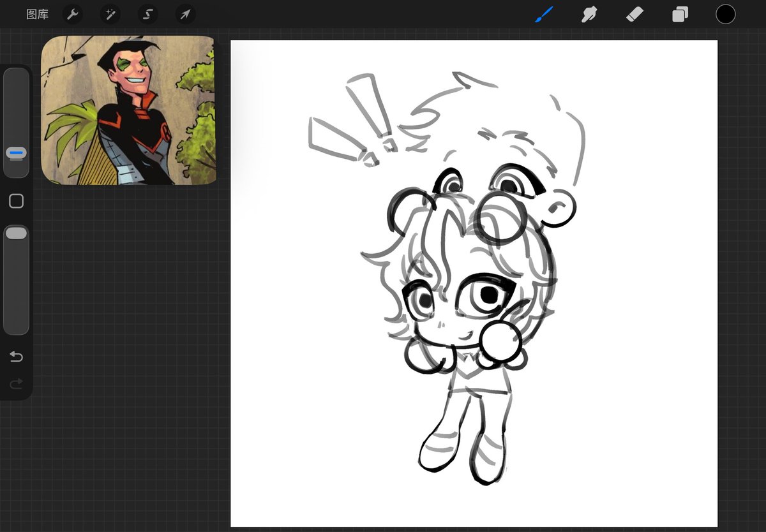The height and width of the screenshot is (532, 766).
Task: Select the Eraser tool
Action: (635, 14)
